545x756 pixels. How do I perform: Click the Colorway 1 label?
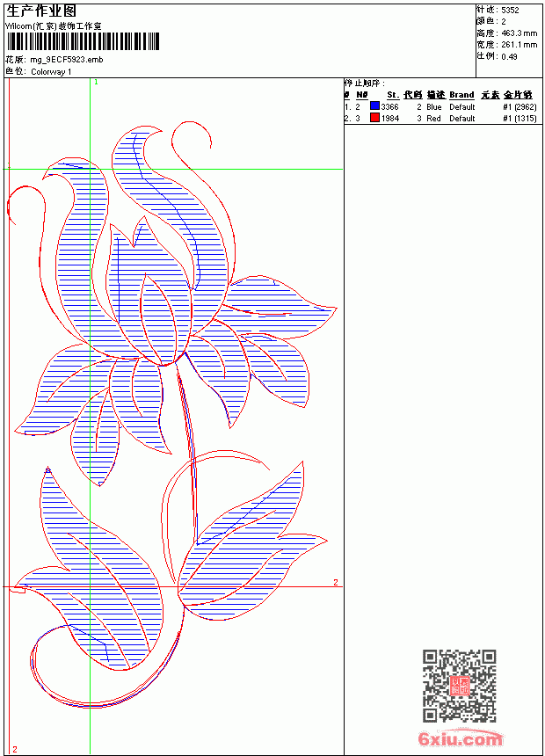(x=51, y=72)
